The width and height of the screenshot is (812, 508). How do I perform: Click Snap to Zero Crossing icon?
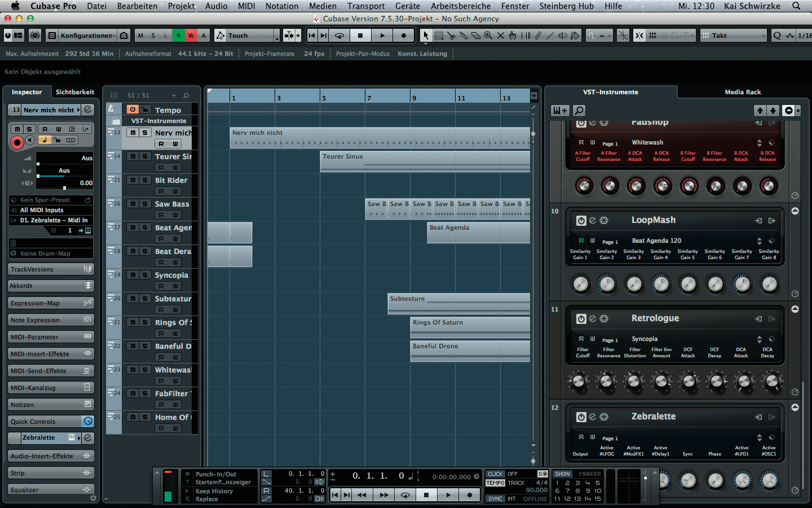(x=623, y=36)
